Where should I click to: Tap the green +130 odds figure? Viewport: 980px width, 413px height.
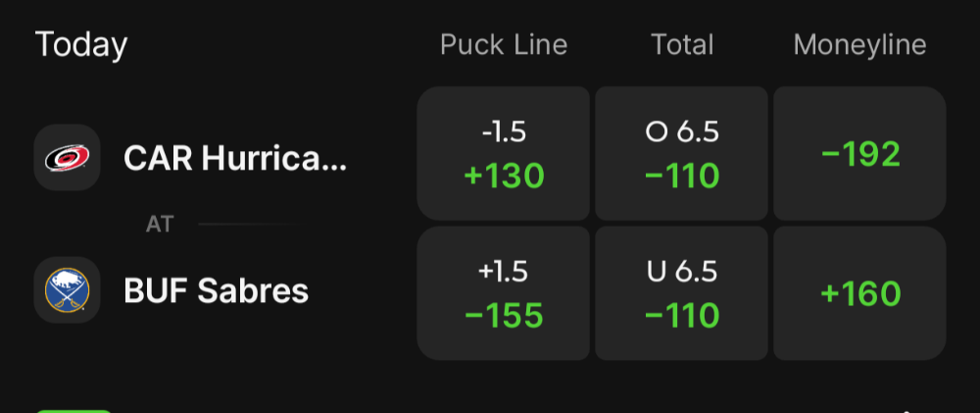(504, 176)
